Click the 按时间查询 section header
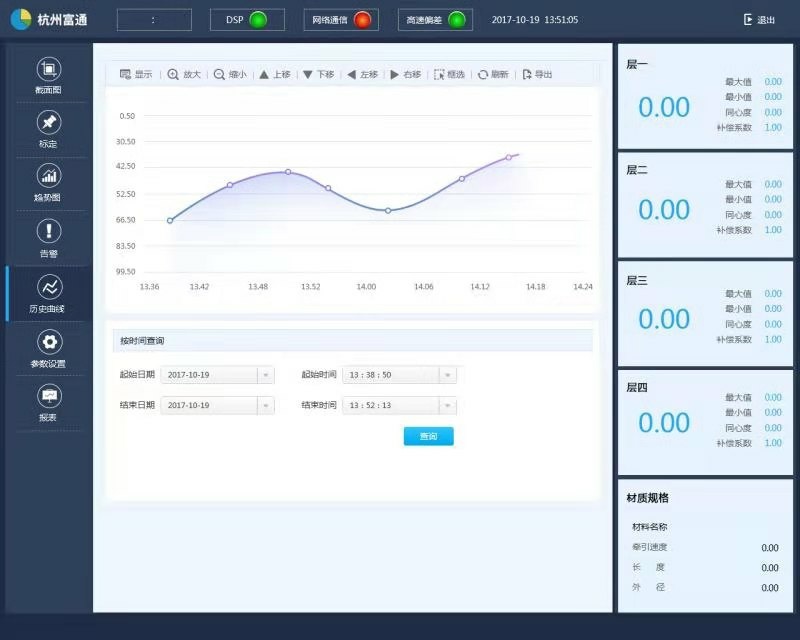 tap(353, 340)
